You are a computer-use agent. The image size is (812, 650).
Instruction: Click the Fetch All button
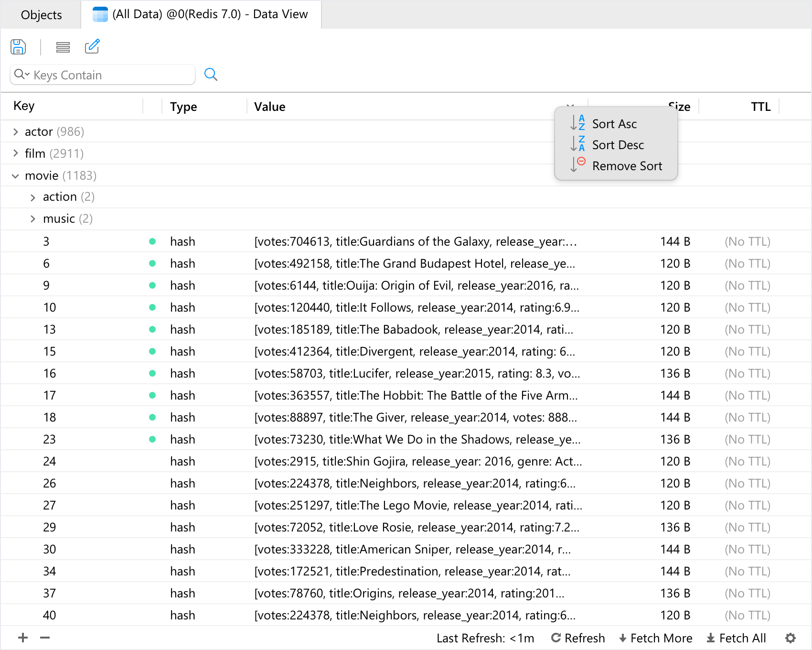pos(736,638)
